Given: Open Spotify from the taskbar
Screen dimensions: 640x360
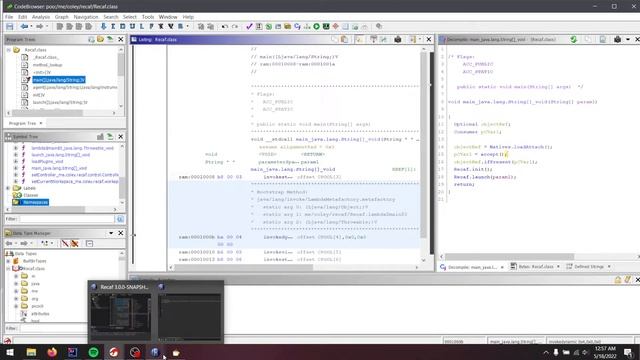Looking at the screenshot, I should (x=93, y=352).
